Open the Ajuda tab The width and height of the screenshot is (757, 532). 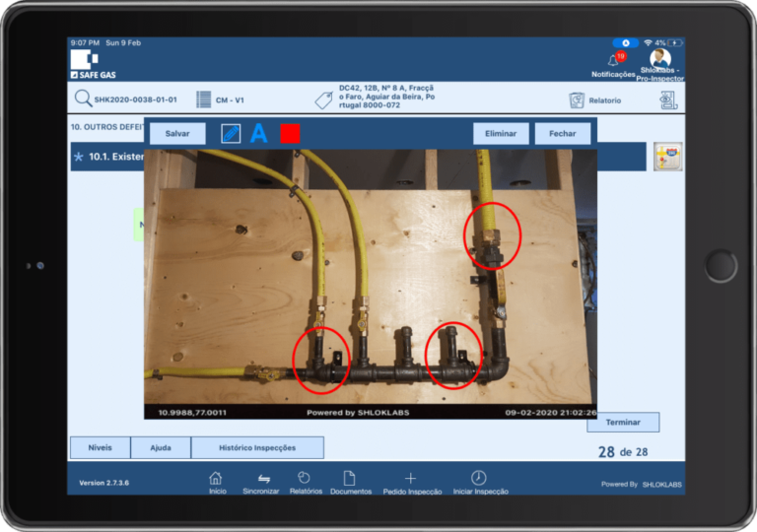click(161, 447)
